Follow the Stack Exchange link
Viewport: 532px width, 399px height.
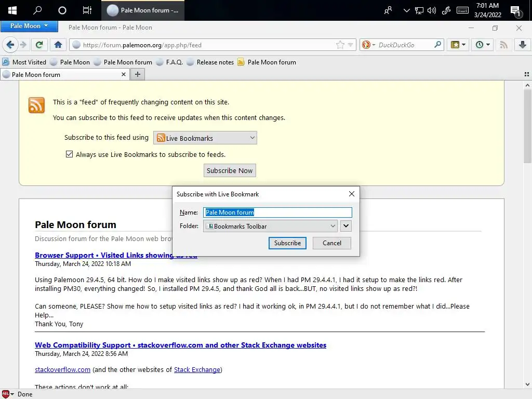pyautogui.click(x=197, y=369)
